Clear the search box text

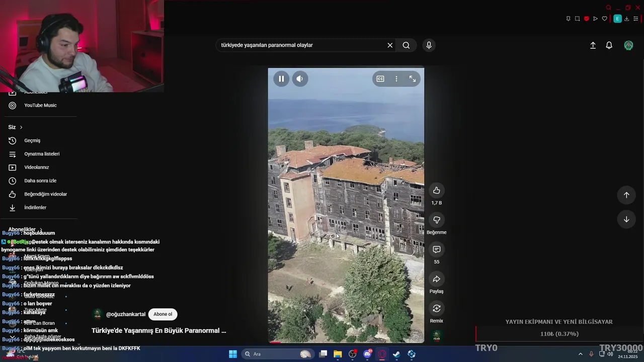[x=390, y=45]
